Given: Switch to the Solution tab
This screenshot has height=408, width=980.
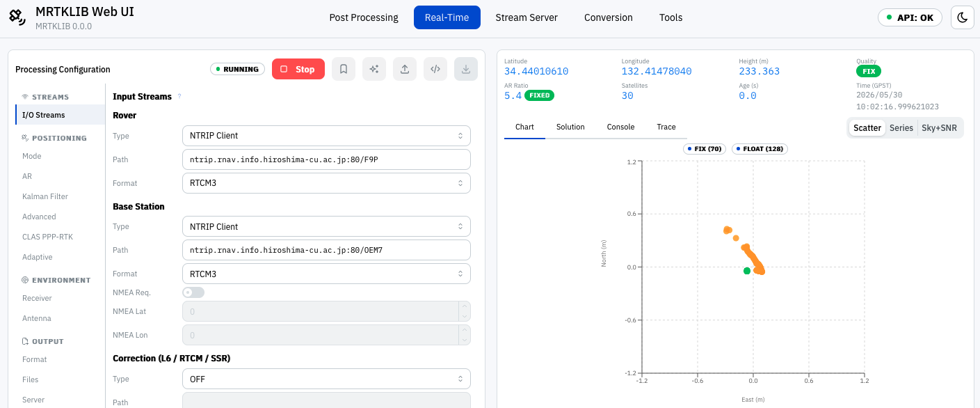Looking at the screenshot, I should (570, 127).
